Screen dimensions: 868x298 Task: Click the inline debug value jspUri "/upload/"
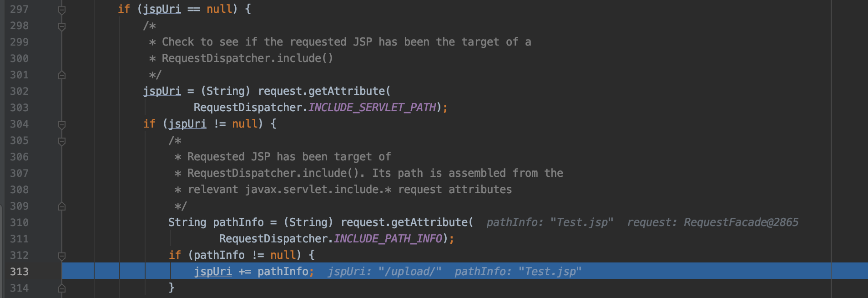[384, 272]
